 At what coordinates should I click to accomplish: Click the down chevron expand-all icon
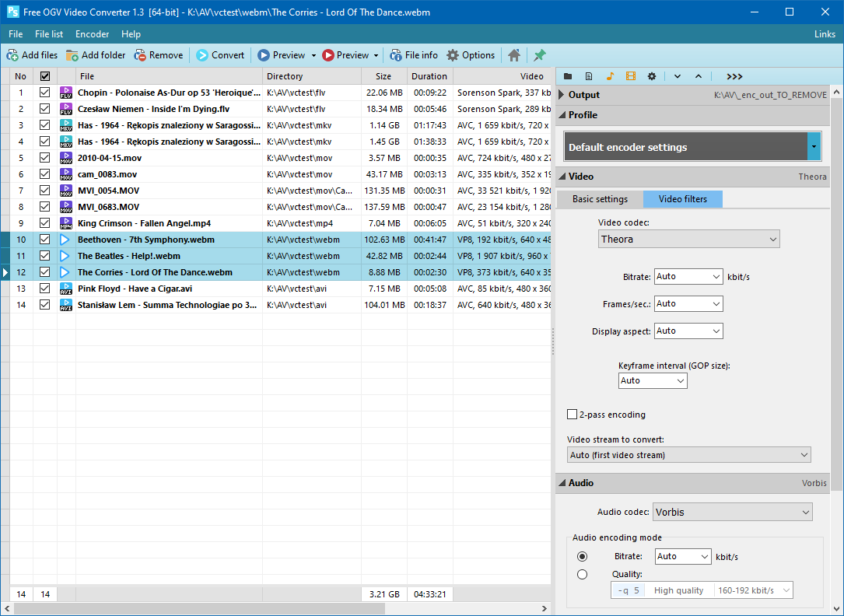[677, 76]
